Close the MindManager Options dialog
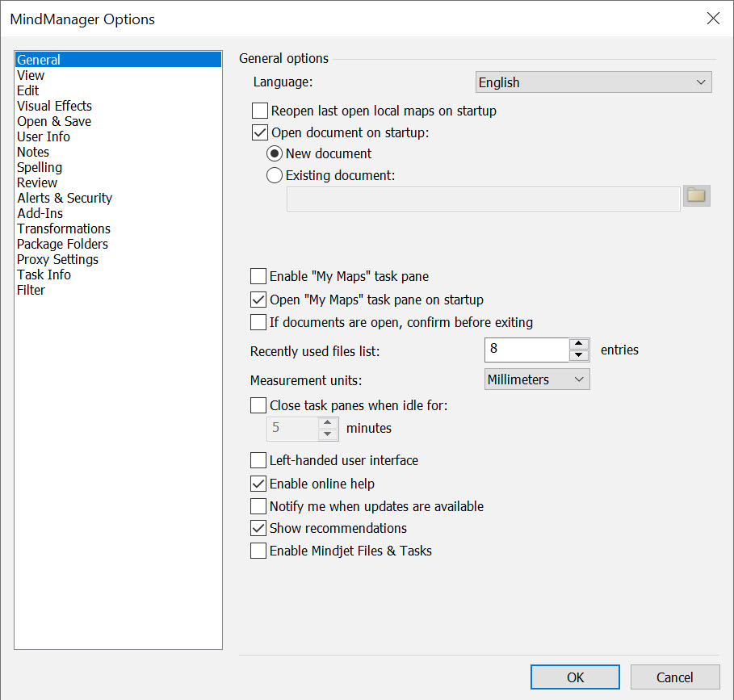This screenshot has height=700, width=734. (x=713, y=19)
